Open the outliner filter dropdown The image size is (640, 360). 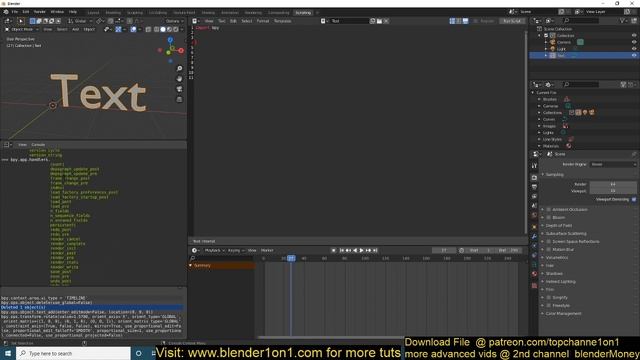point(624,20)
